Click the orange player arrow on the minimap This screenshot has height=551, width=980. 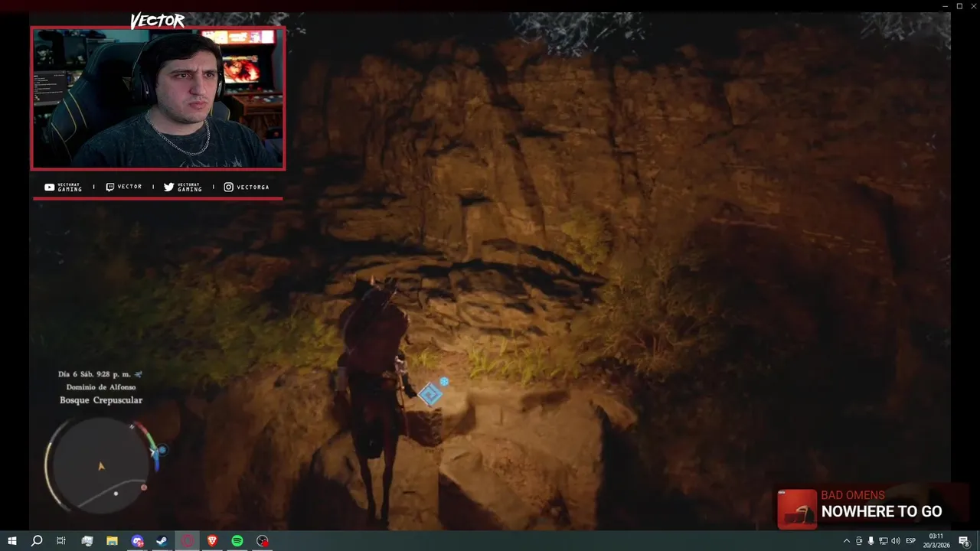coord(101,465)
